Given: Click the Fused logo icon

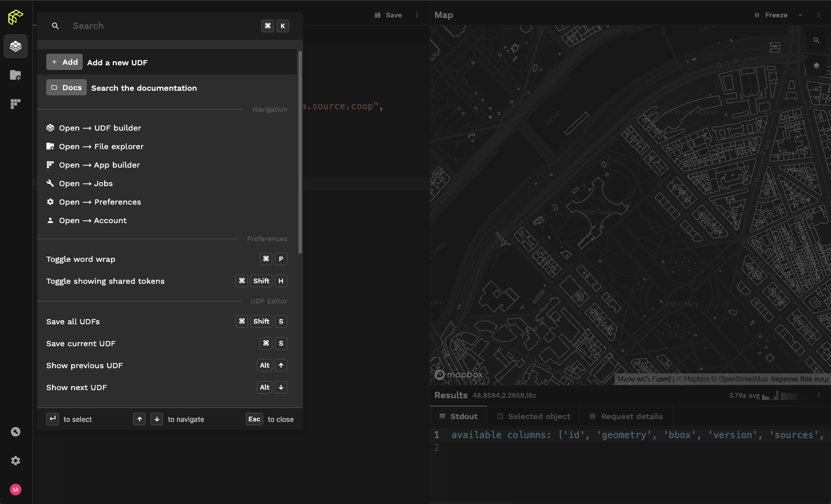Looking at the screenshot, I should coord(16,17).
